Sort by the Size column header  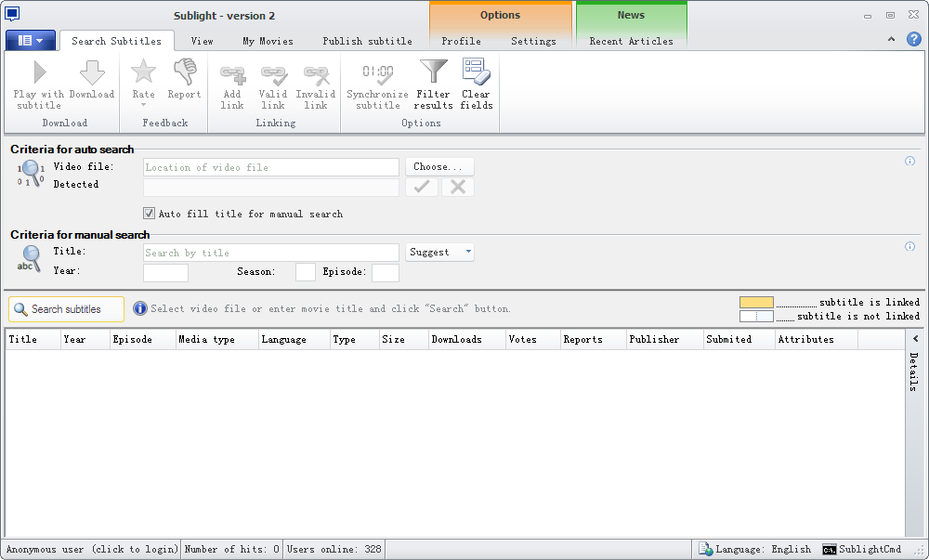tap(403, 339)
